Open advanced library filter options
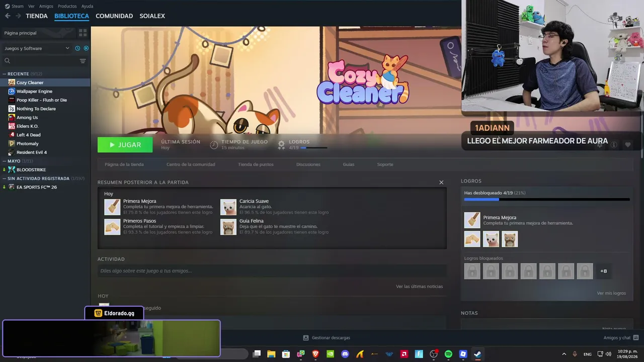 pos(83,61)
